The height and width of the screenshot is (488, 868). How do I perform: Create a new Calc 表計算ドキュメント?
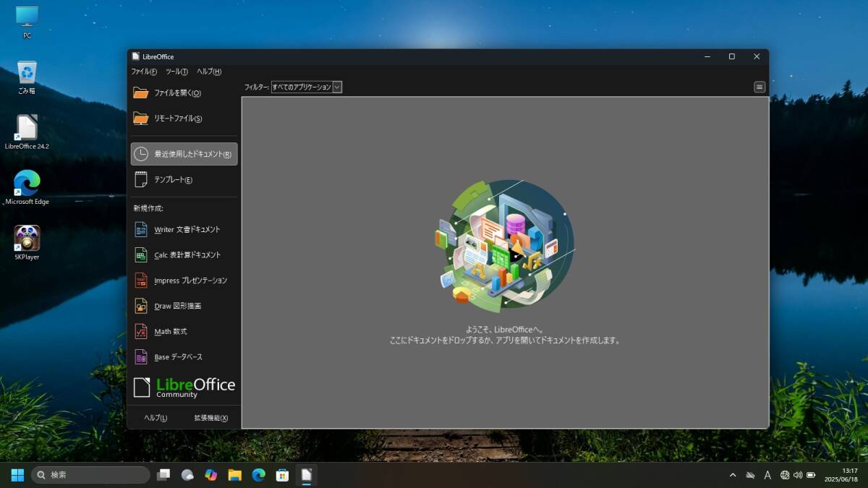(x=184, y=255)
